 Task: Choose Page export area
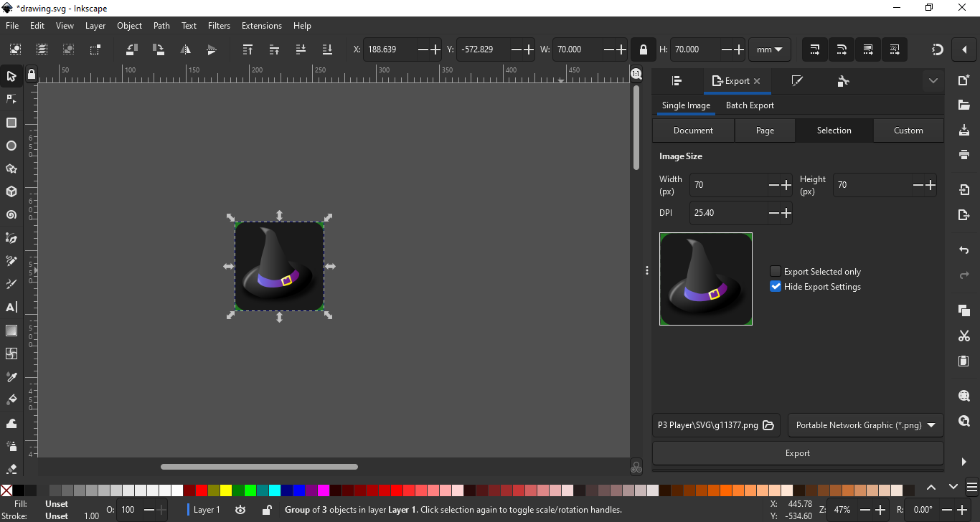(765, 130)
